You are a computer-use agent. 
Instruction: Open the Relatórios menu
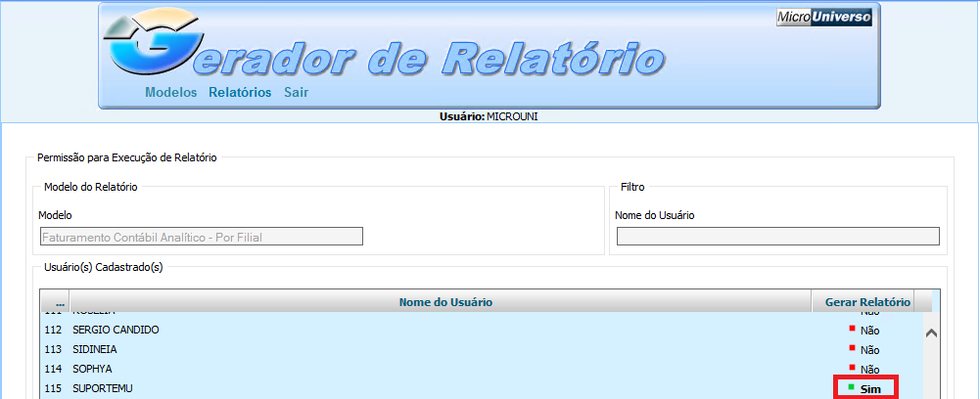pyautogui.click(x=240, y=93)
